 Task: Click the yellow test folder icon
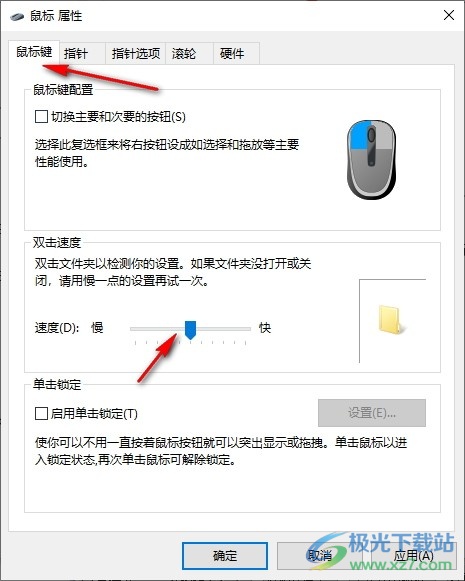point(391,320)
